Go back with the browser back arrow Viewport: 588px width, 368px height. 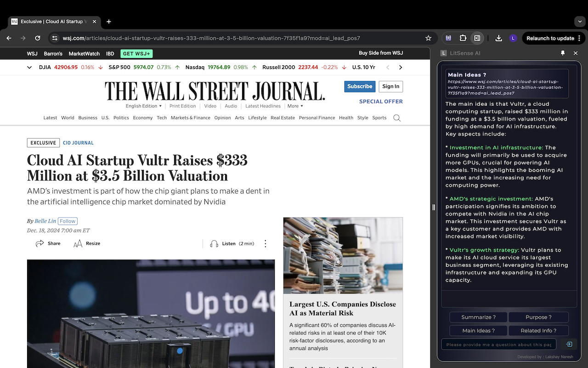pos(9,38)
